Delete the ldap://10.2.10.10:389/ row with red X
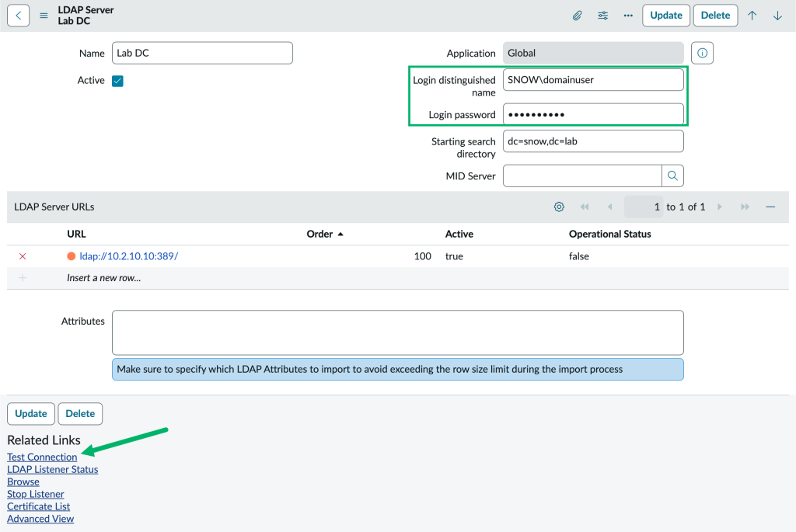This screenshot has height=532, width=796. (x=23, y=256)
